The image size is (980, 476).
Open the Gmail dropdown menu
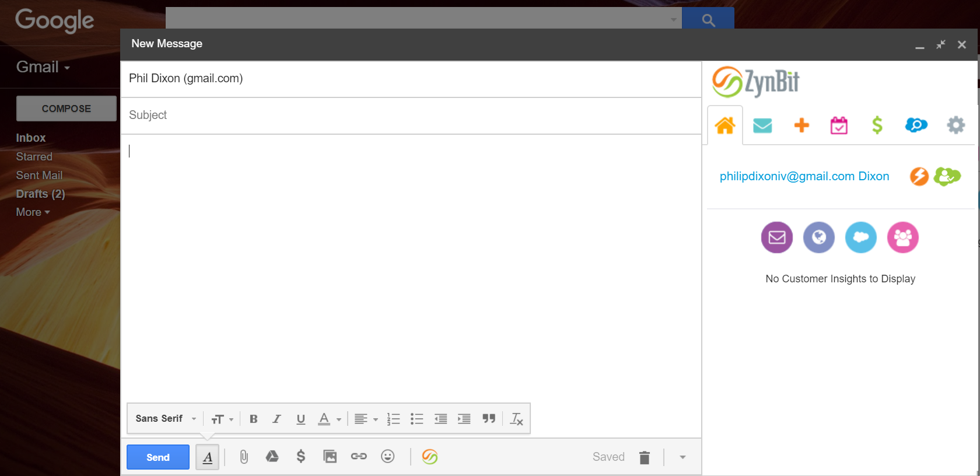point(43,67)
